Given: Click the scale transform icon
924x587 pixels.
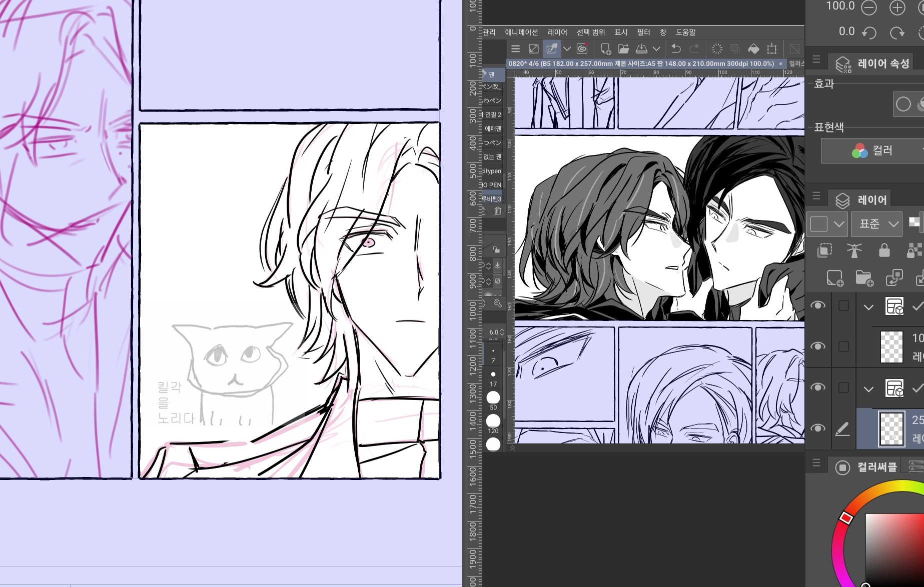Looking at the screenshot, I should click(772, 48).
